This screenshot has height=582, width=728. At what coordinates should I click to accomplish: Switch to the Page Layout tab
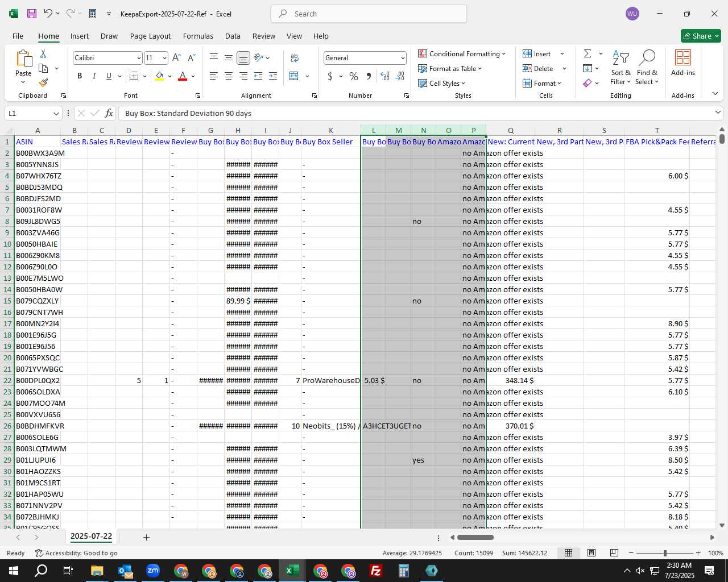(150, 36)
